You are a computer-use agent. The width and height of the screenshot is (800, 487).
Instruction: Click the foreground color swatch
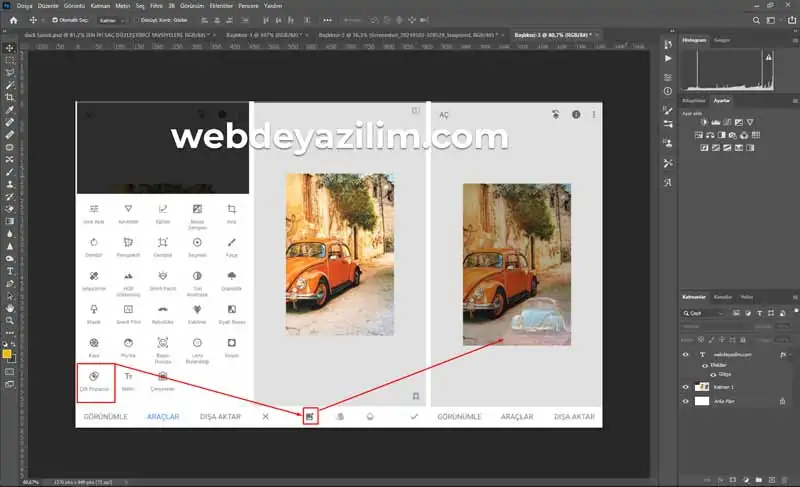7,354
